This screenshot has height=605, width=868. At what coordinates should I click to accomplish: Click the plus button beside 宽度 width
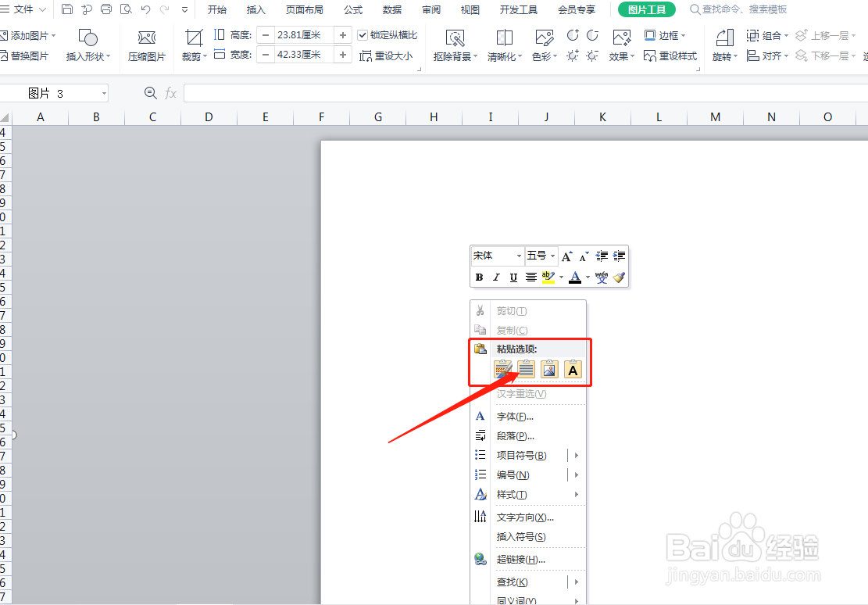343,54
